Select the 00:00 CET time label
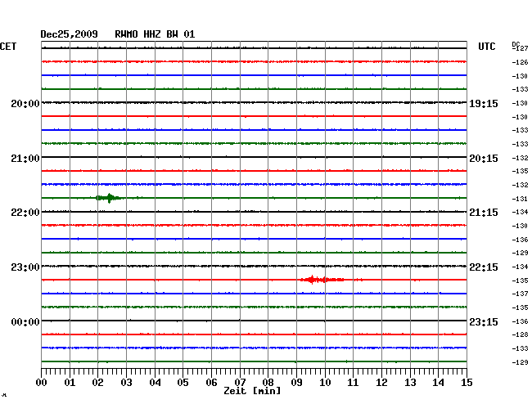 click(25, 322)
